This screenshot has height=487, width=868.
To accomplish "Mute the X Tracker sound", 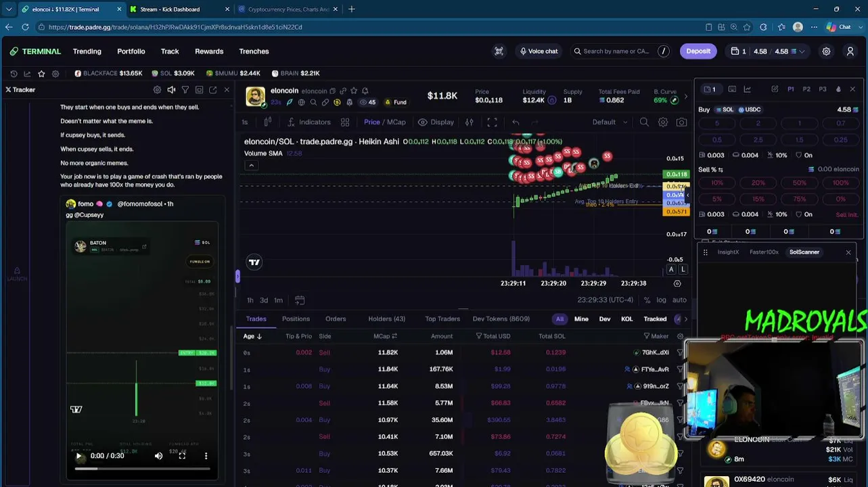I will (x=171, y=90).
